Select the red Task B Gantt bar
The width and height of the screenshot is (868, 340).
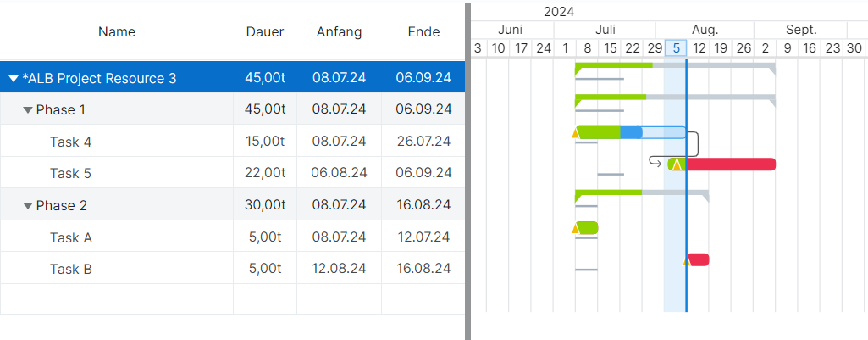click(x=700, y=259)
